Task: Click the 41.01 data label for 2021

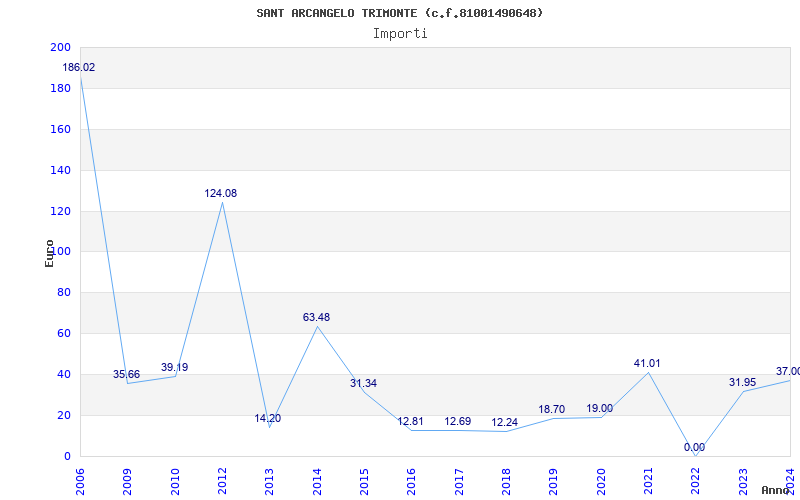Action: [647, 363]
